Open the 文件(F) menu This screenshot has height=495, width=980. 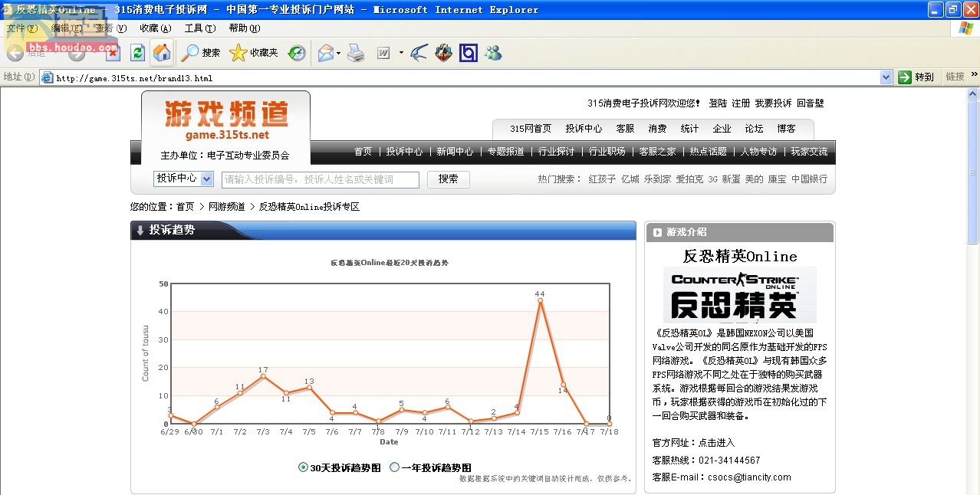tap(22, 28)
